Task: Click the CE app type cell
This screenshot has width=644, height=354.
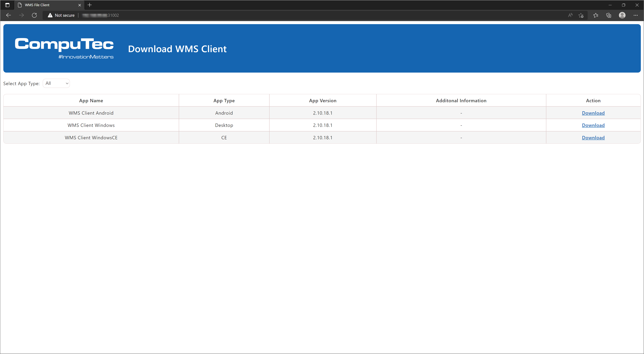Action: click(x=224, y=138)
